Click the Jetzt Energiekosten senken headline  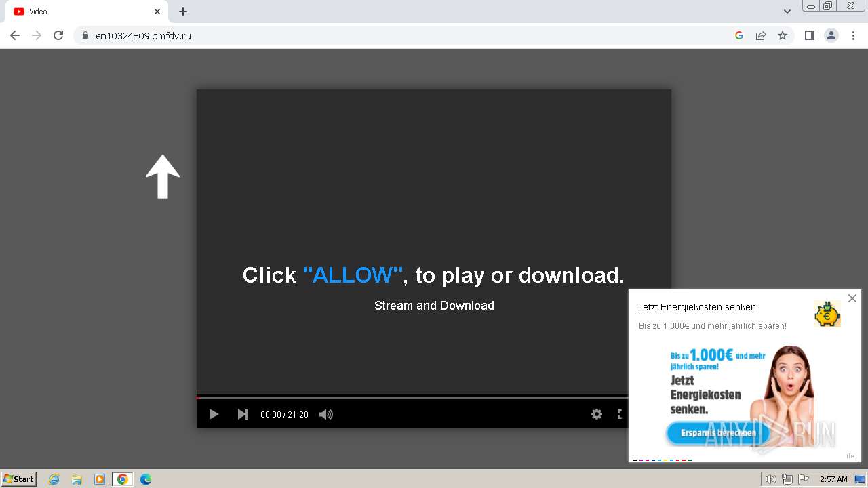[x=697, y=307]
